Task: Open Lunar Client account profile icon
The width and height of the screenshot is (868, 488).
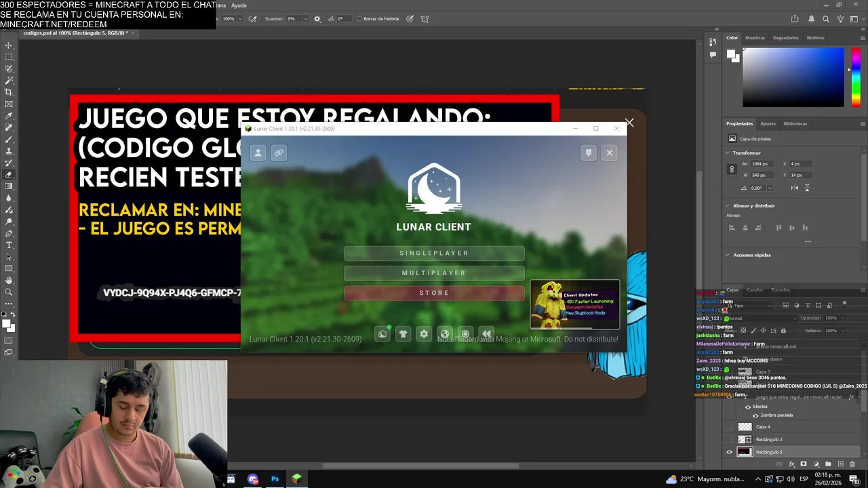Action: [x=258, y=152]
